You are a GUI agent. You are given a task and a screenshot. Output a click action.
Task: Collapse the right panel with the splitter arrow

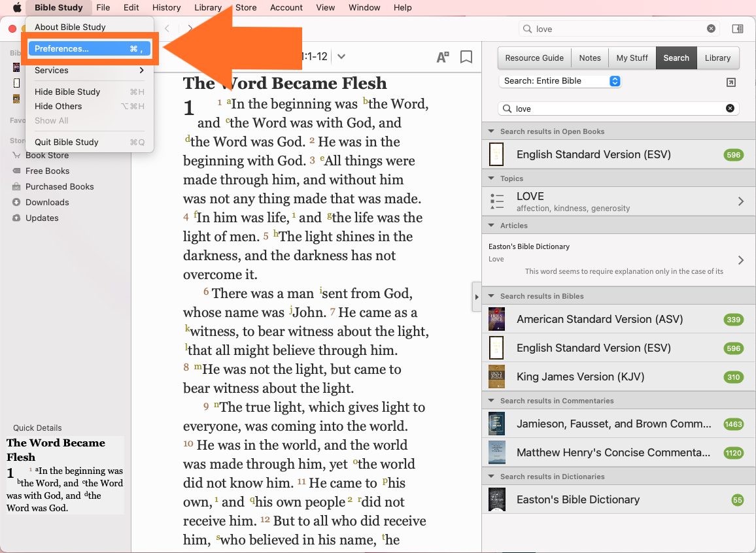tap(476, 297)
